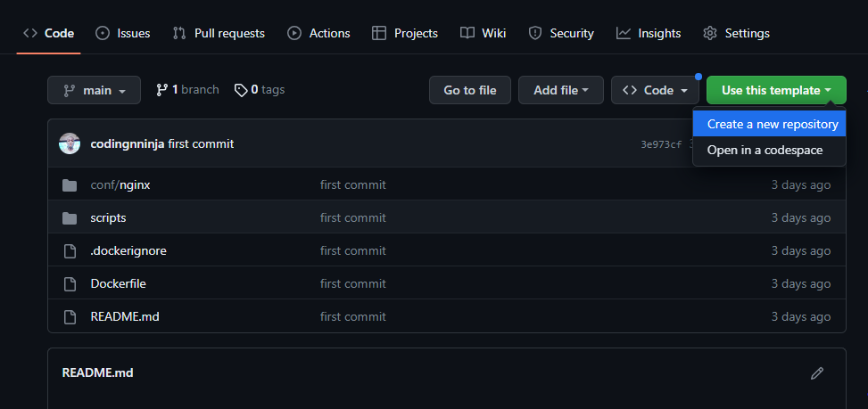This screenshot has width=868, height=409.
Task: Go to the Actions tab
Action: (x=318, y=33)
